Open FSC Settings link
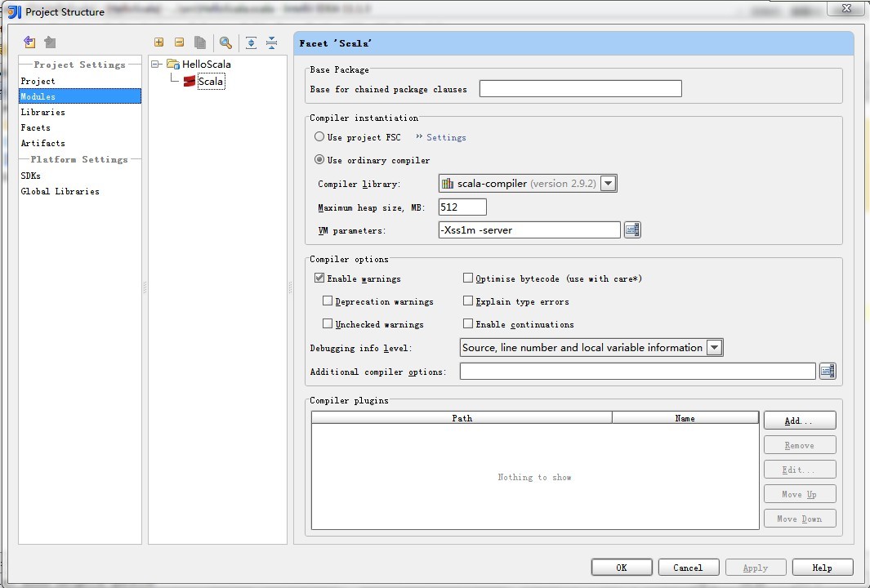The image size is (870, 588). 446,137
